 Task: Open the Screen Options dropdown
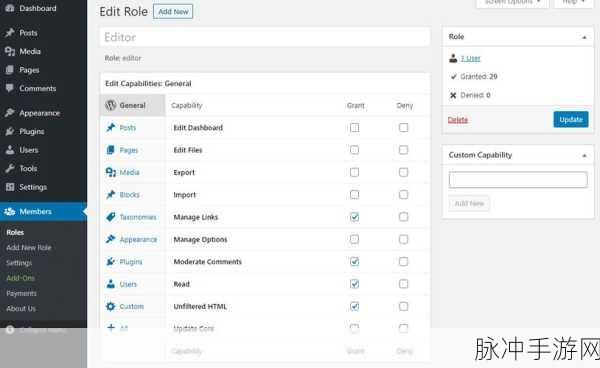(512, 3)
